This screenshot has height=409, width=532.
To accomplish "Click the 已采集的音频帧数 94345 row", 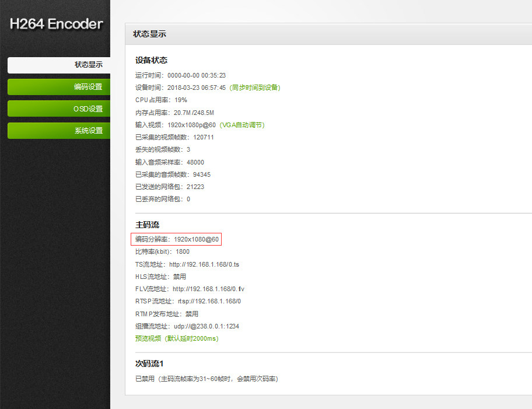I will [173, 174].
